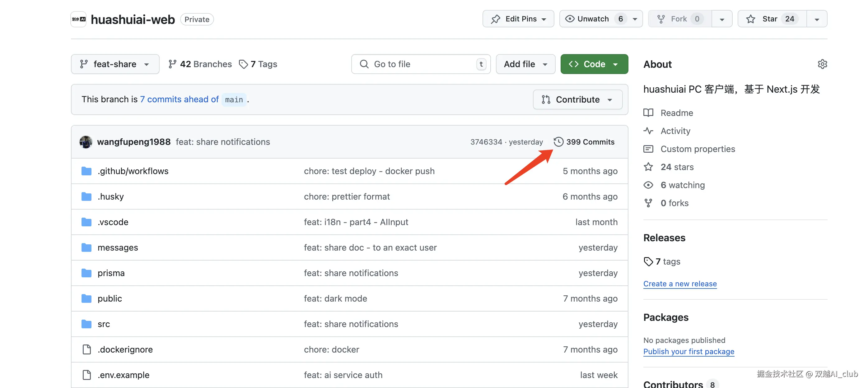Open the Add file dropdown
This screenshot has height=388, width=868.
[525, 64]
